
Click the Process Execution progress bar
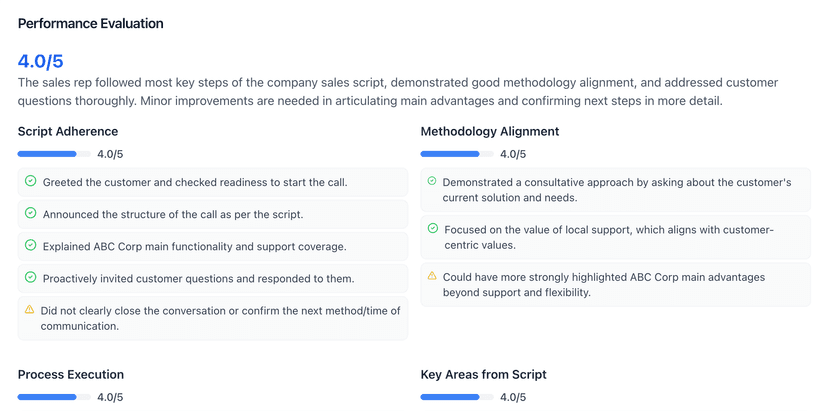point(54,397)
